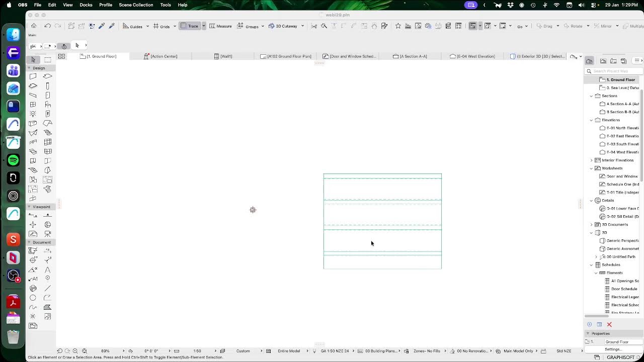
Task: Select the Label tool marked A1
Action: point(33,279)
